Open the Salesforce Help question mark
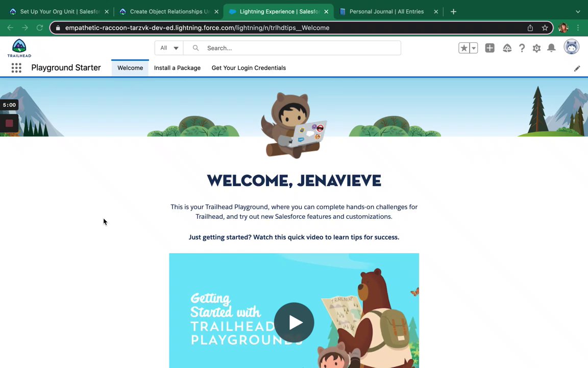 tap(522, 48)
